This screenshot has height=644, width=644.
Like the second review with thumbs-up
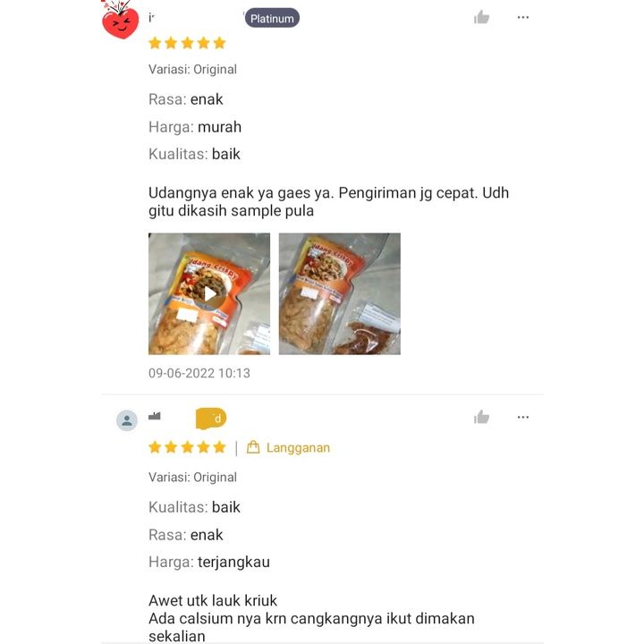pyautogui.click(x=481, y=417)
